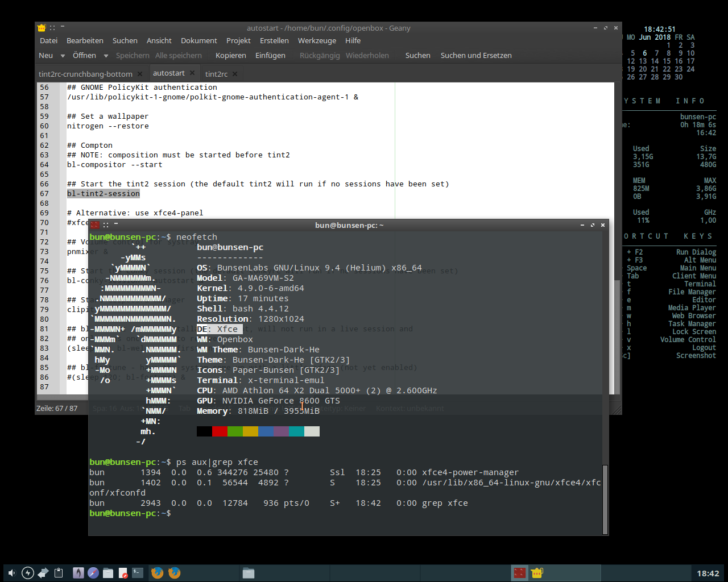The image size is (728, 582).
Task: Click the power manager circle icon
Action: [27, 572]
